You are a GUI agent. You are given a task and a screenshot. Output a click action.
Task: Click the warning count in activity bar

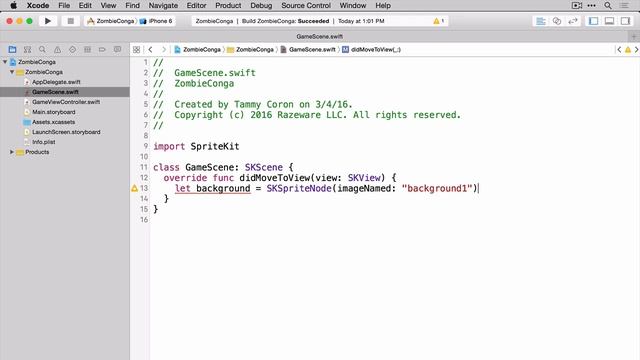click(439, 21)
